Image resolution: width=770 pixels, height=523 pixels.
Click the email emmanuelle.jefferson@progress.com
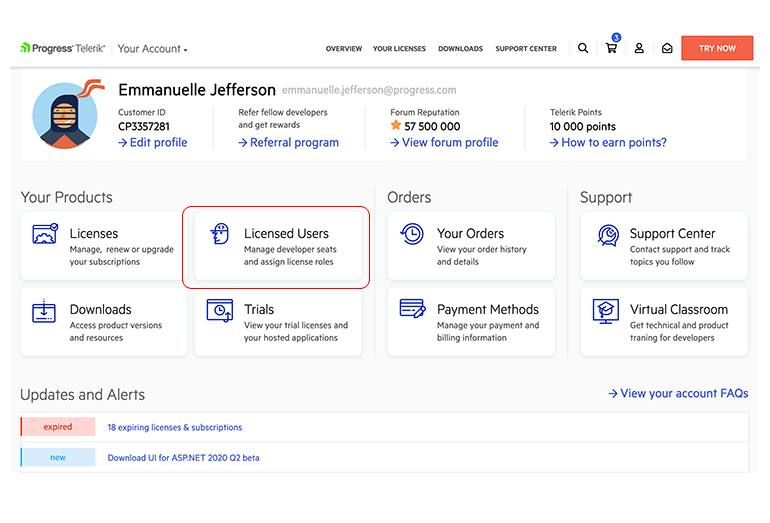point(369,90)
